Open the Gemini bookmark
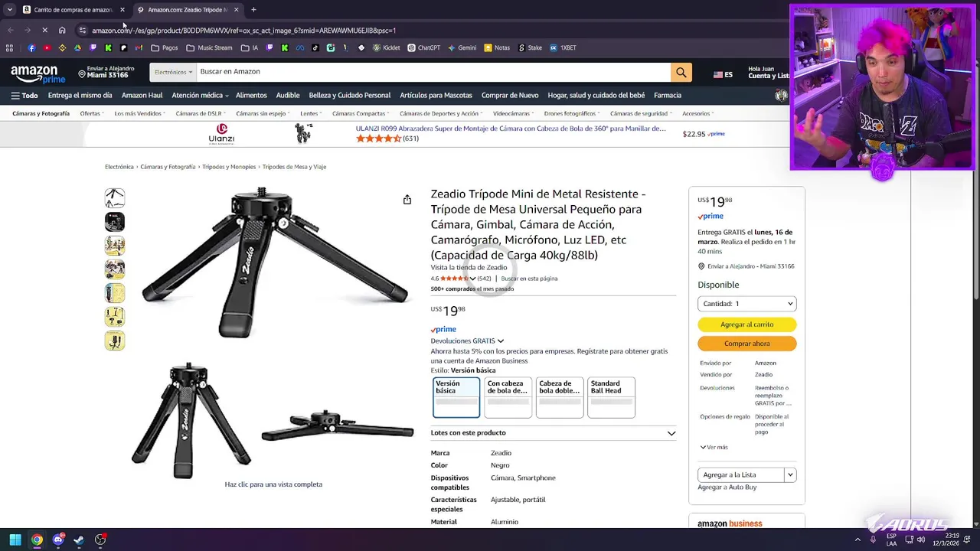 click(x=462, y=47)
